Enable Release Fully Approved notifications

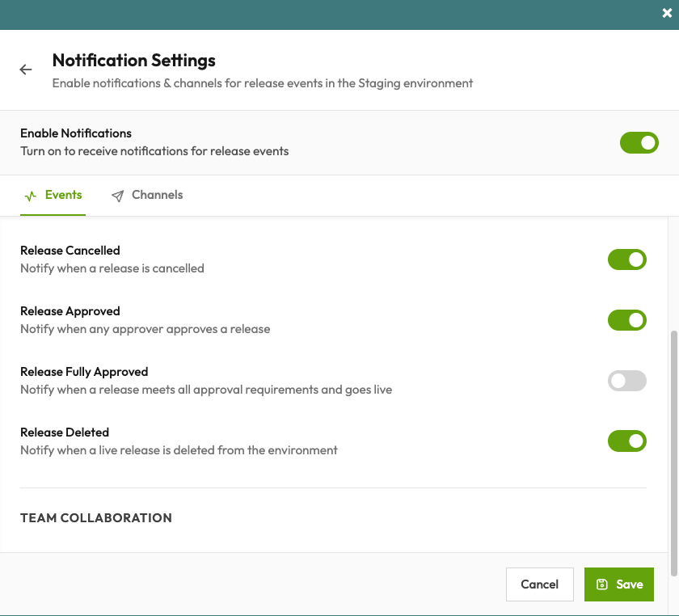[627, 381]
